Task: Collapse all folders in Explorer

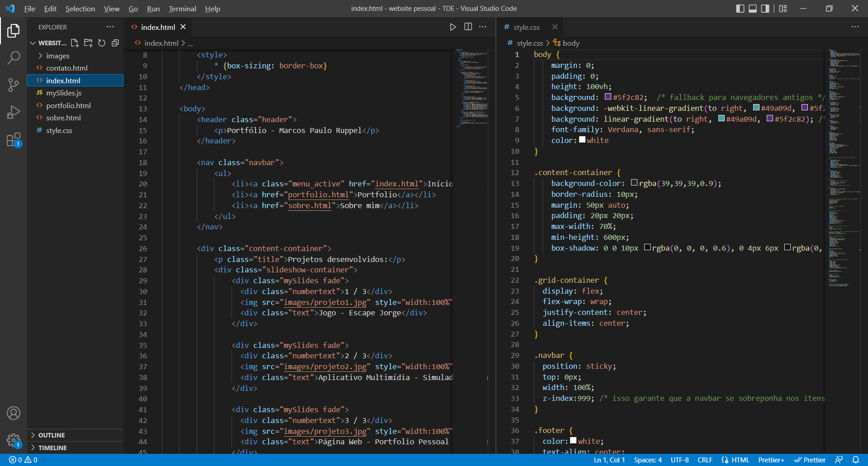Action: (x=115, y=43)
